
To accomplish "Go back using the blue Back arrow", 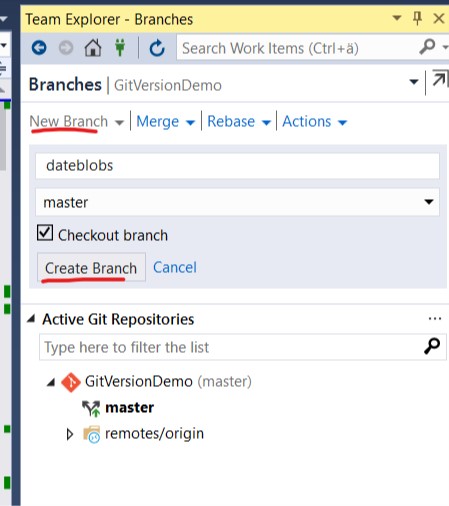I will coord(39,48).
